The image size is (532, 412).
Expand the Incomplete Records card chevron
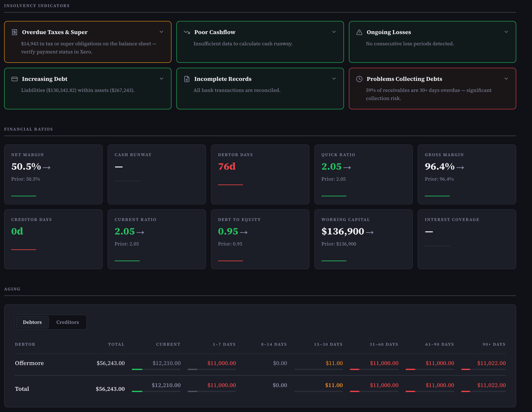tap(334, 78)
